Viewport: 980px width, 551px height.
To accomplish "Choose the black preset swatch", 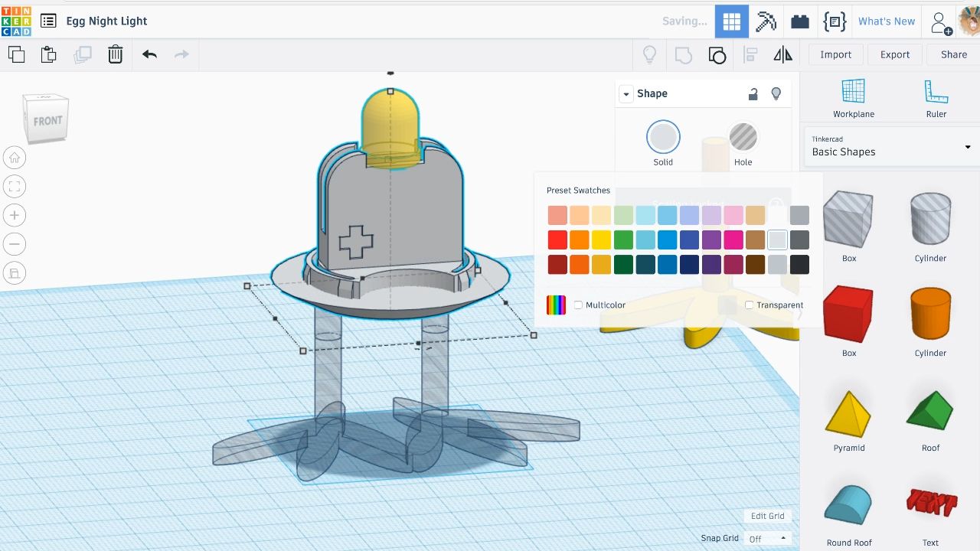I will tap(799, 265).
